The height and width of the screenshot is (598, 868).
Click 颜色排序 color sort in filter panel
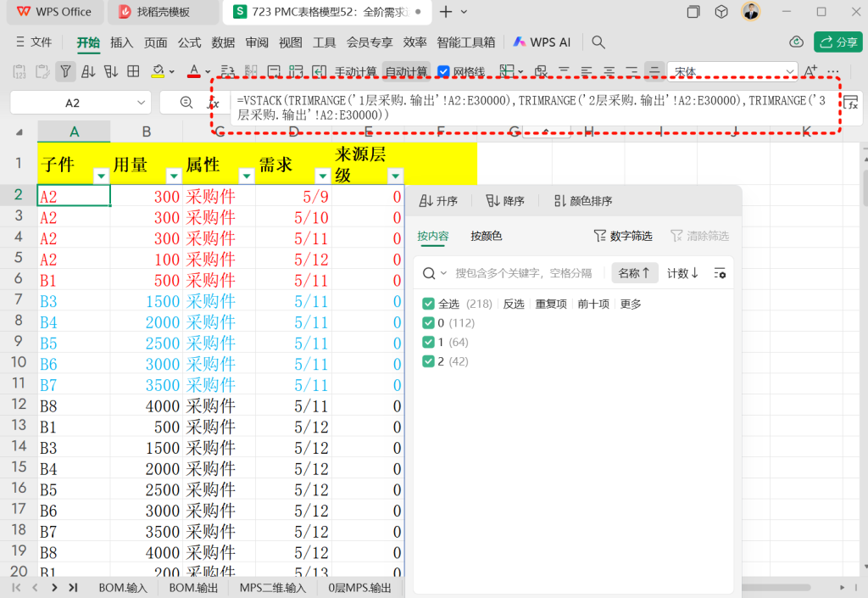583,201
